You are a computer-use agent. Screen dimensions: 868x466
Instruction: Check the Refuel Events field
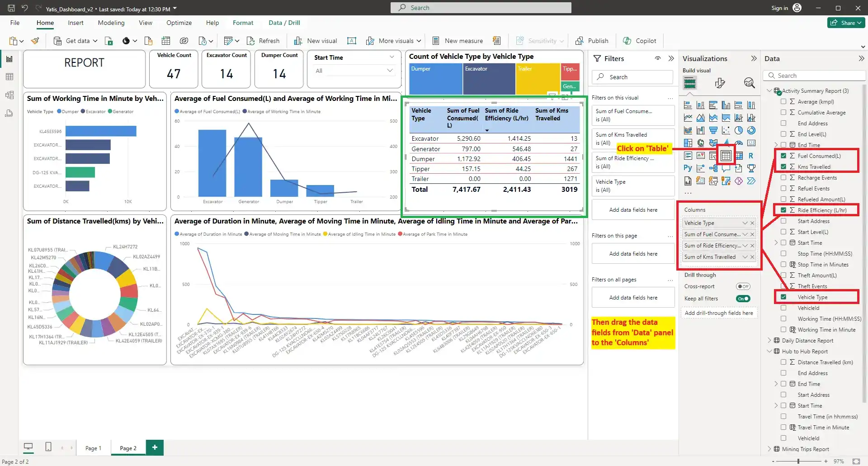(x=783, y=188)
